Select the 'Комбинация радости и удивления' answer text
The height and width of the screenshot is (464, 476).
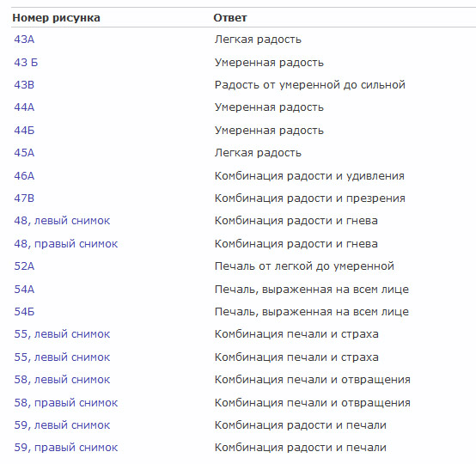tap(309, 176)
